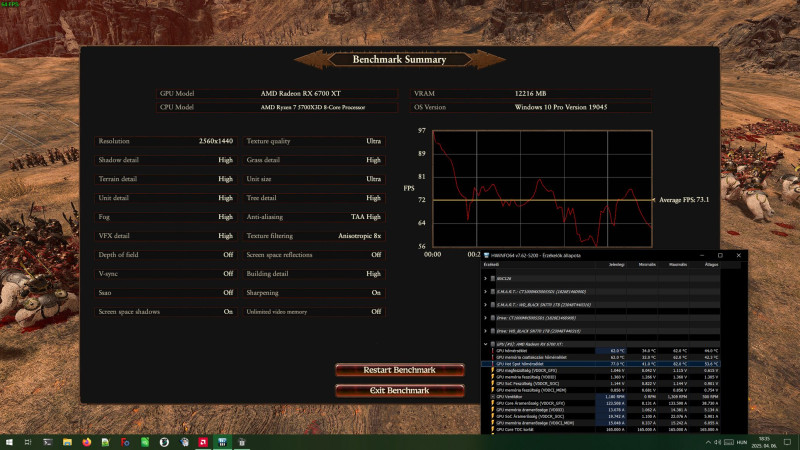800x450 pixels.
Task: Select the GPU hőmérséklet sensor row
Action: tap(601, 351)
